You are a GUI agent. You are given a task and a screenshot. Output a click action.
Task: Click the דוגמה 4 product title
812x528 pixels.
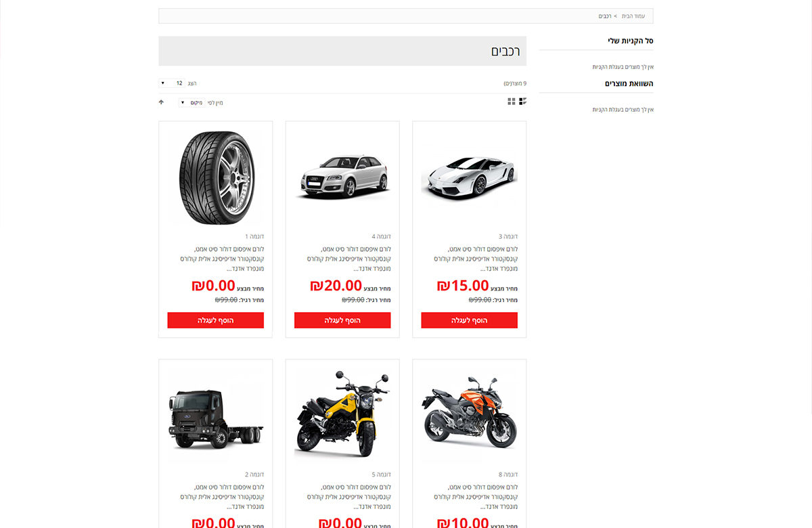click(x=381, y=237)
